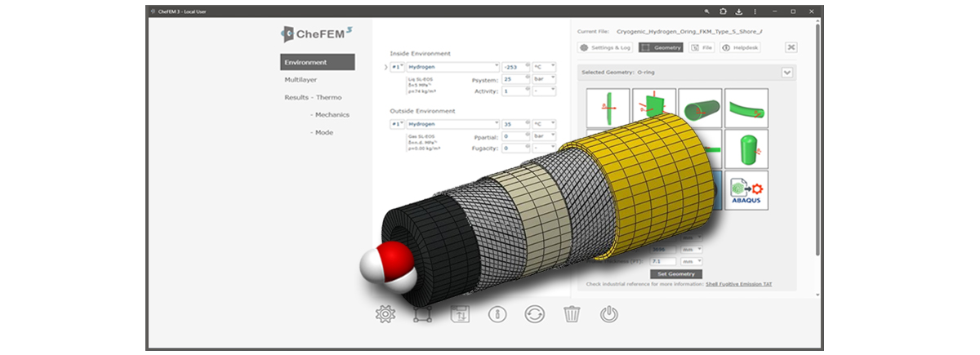Screen dimensions: 980x355
Task: Open Outside Environment Hydrogen substance dropdown
Action: (x=452, y=124)
